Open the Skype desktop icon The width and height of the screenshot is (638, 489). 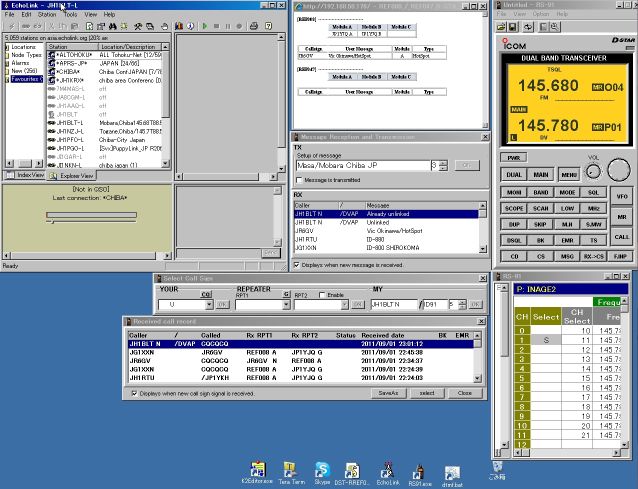(x=322, y=470)
